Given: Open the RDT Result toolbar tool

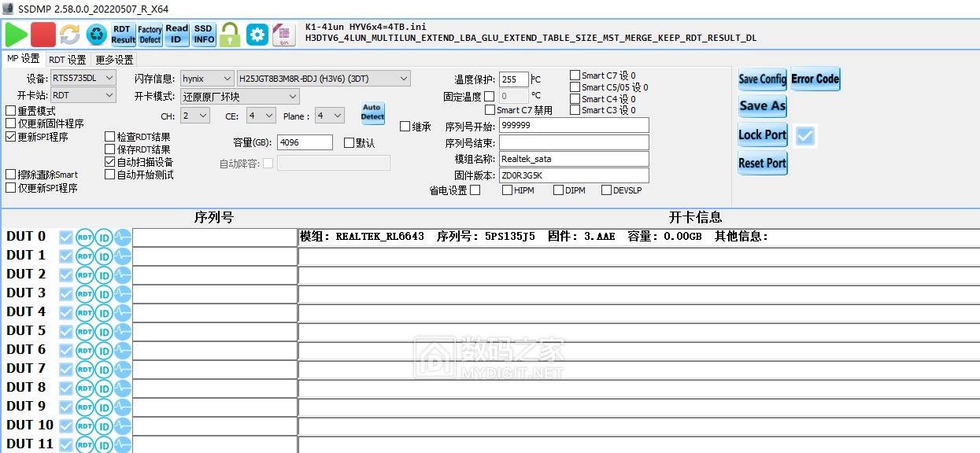Looking at the screenshot, I should [123, 35].
